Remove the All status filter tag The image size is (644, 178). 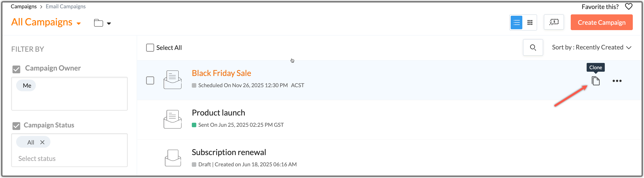click(42, 142)
